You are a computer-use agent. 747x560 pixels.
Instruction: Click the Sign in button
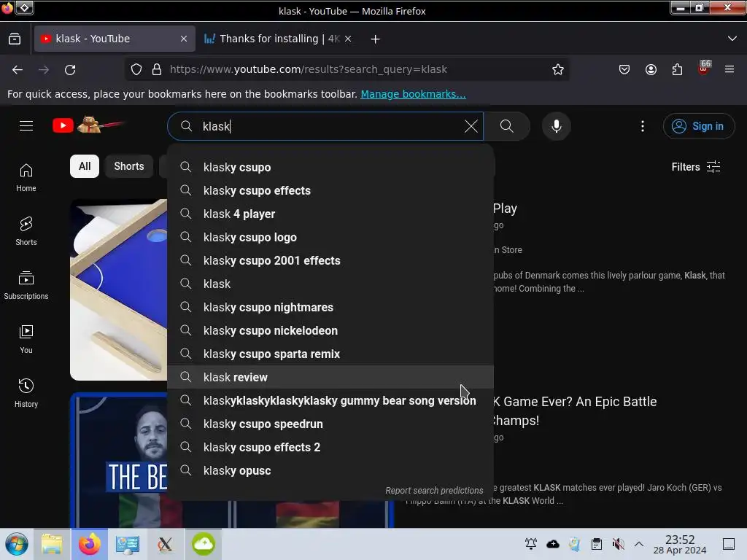coord(698,126)
